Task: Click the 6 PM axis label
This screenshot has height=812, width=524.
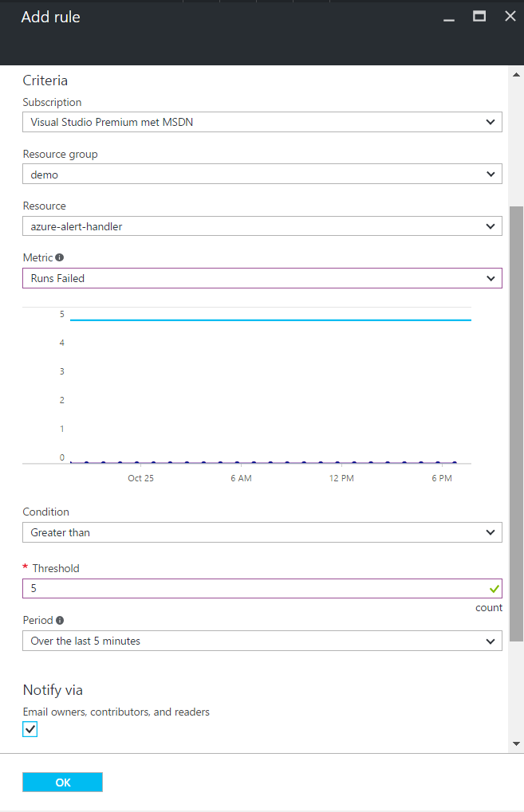Action: (x=442, y=478)
